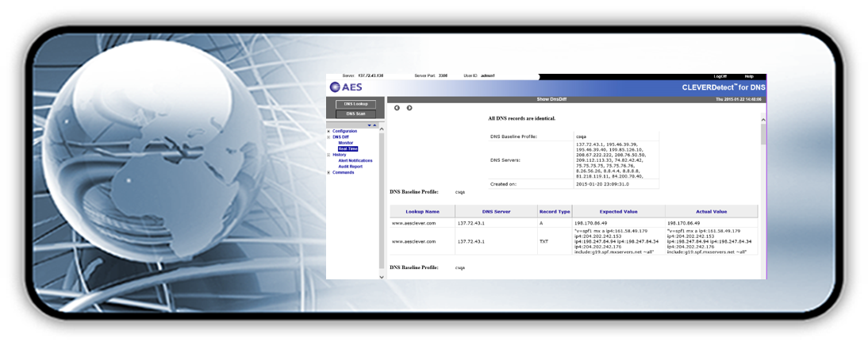Click the csqa baseline profile value cell
Image resolution: width=868 pixels, height=346 pixels.
[x=616, y=136]
